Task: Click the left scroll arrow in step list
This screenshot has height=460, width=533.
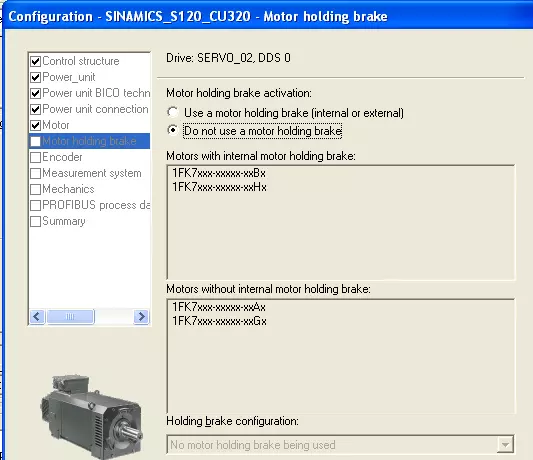Action: click(37, 317)
